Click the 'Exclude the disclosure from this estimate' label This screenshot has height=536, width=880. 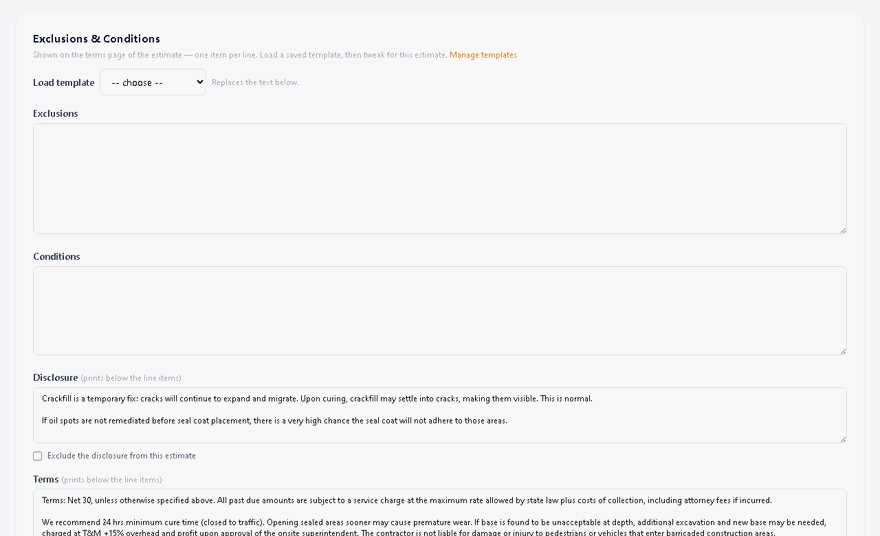(121, 456)
